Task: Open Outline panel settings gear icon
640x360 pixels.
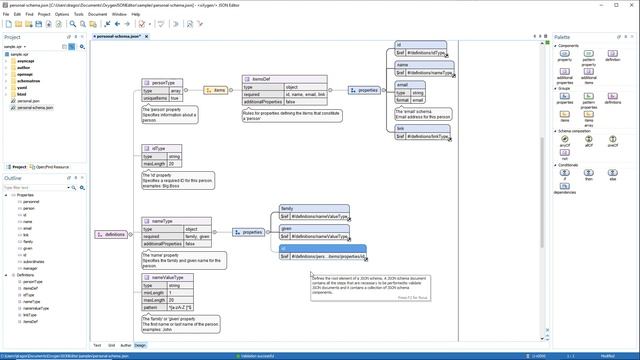Action: click(x=82, y=188)
